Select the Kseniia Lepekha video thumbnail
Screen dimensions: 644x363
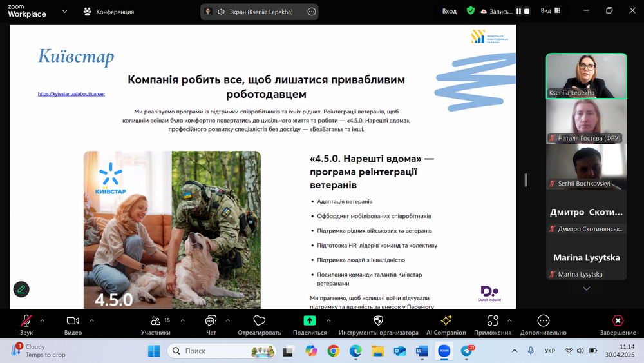pos(586,75)
